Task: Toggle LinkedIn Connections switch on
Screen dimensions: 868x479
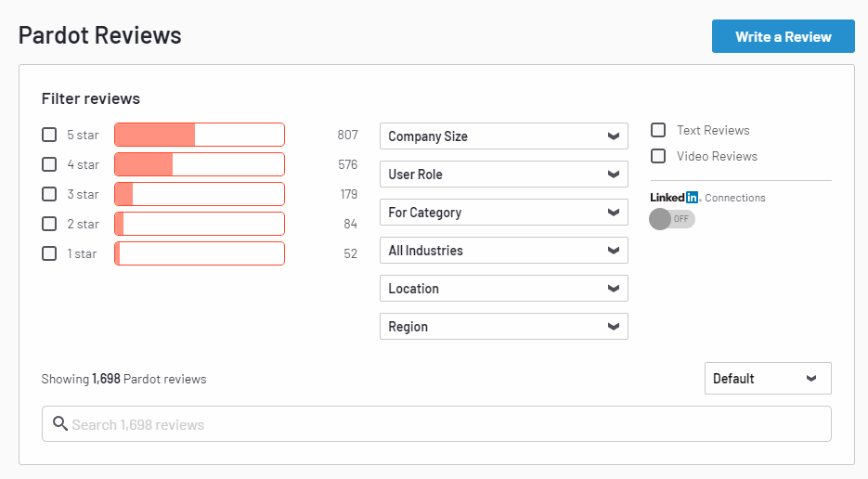Action: [671, 219]
